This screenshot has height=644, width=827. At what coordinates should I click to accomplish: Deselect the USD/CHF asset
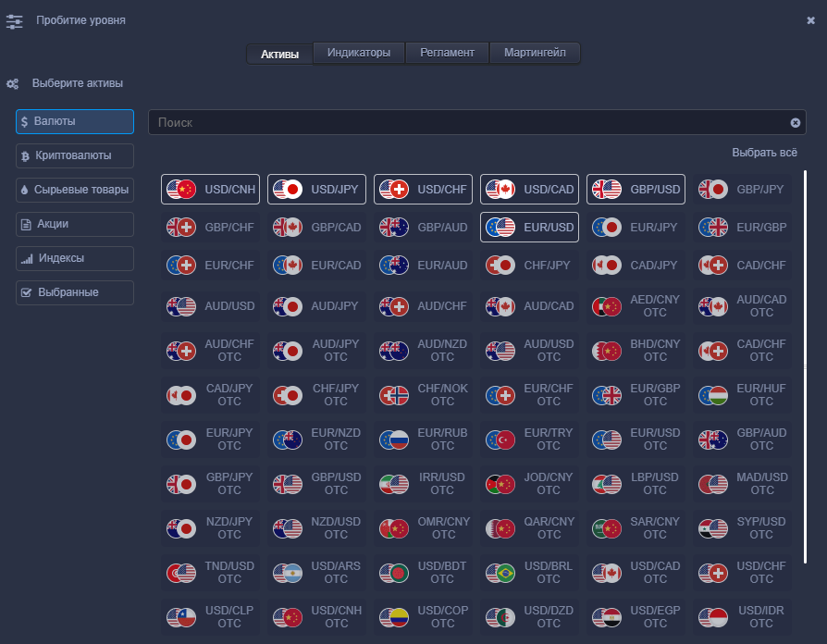(423, 190)
